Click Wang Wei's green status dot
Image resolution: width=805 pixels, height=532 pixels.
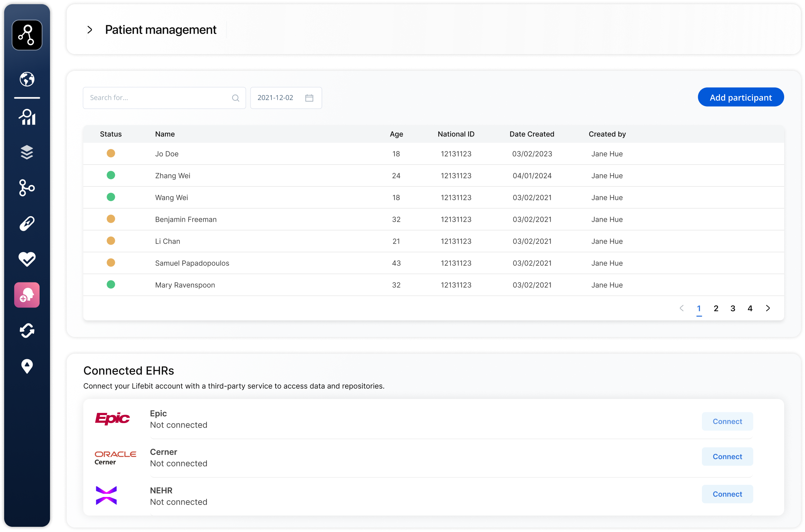[x=111, y=197]
